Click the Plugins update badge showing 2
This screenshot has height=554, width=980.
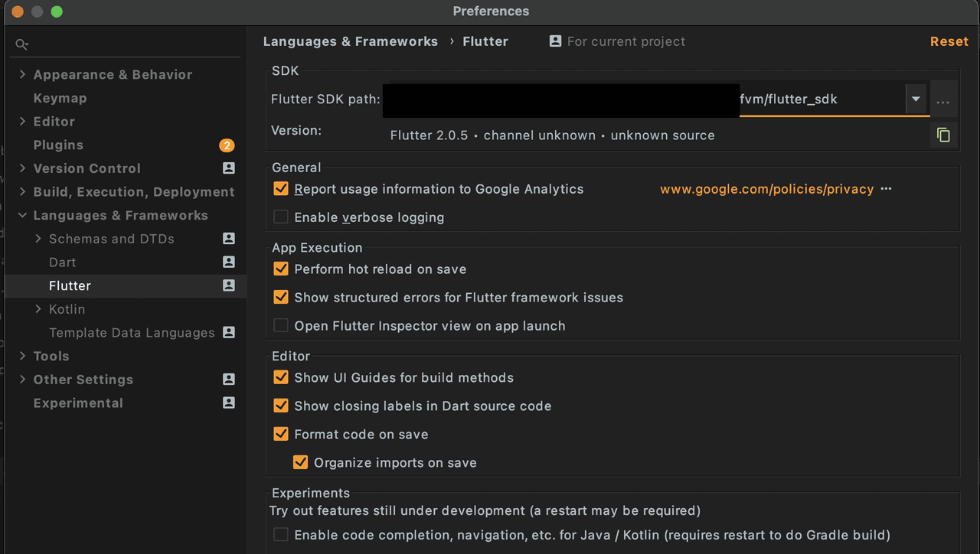(x=226, y=145)
